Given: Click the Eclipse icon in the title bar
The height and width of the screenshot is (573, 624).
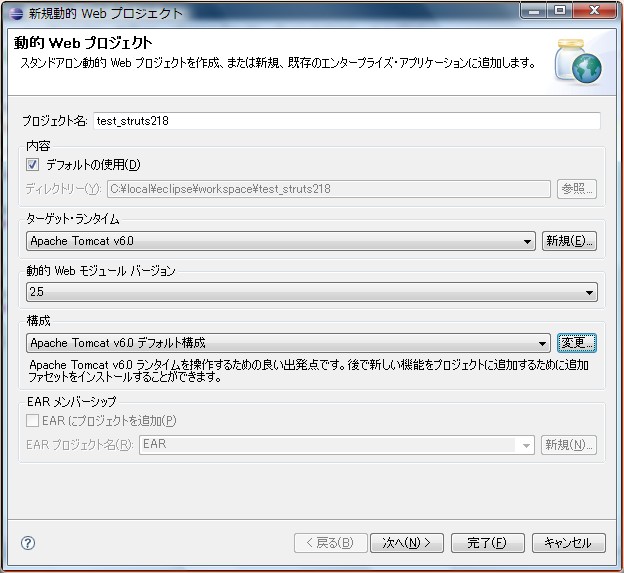Looking at the screenshot, I should point(15,13).
